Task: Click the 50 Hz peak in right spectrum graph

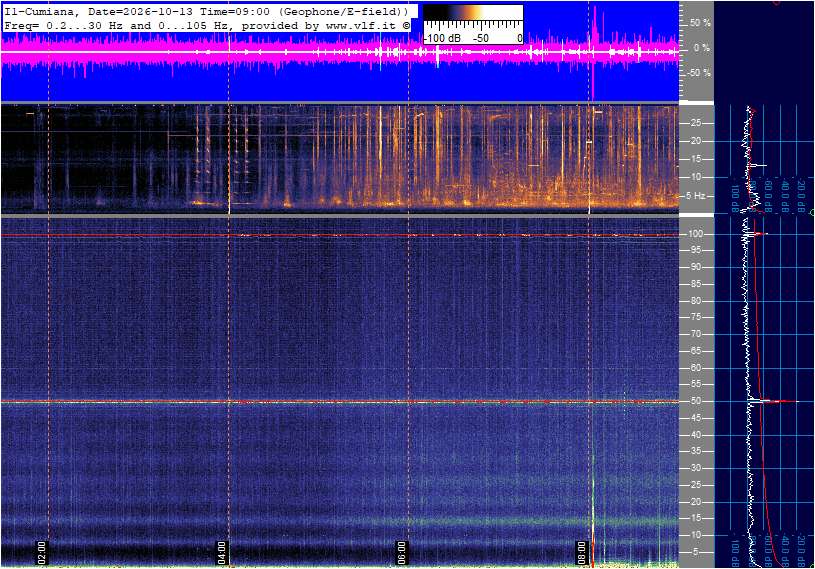Action: click(x=774, y=401)
